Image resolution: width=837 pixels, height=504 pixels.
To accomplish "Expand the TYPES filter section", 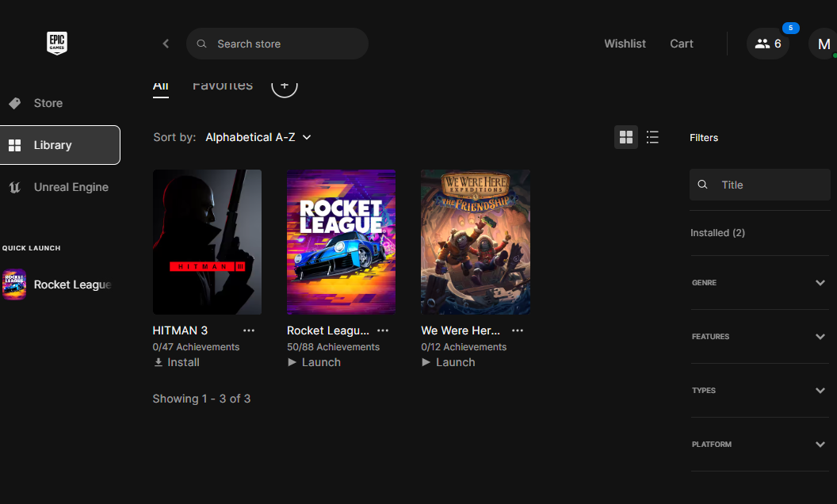I will tap(759, 391).
